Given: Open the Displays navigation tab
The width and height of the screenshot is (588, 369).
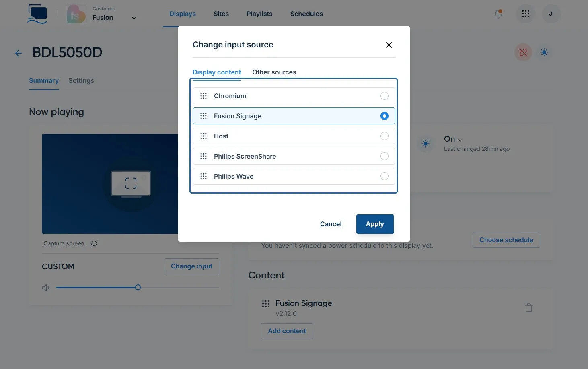Looking at the screenshot, I should 183,14.
